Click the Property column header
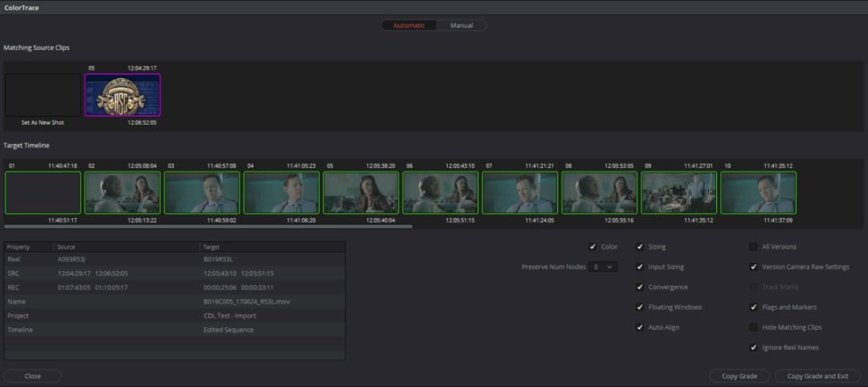This screenshot has width=868, height=387. tap(29, 247)
